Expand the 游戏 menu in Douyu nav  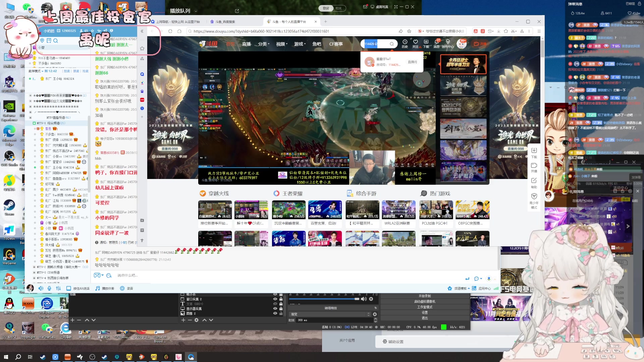tap(300, 44)
